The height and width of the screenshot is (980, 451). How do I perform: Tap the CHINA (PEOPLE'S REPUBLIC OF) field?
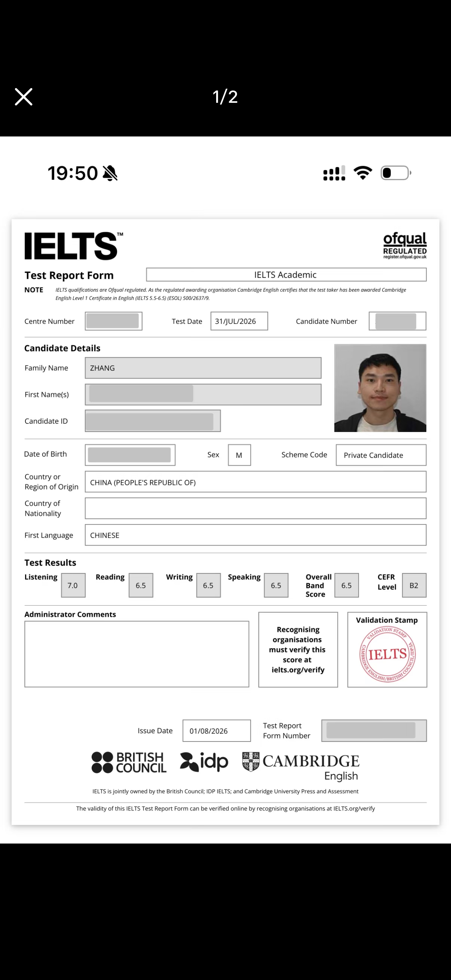[256, 482]
